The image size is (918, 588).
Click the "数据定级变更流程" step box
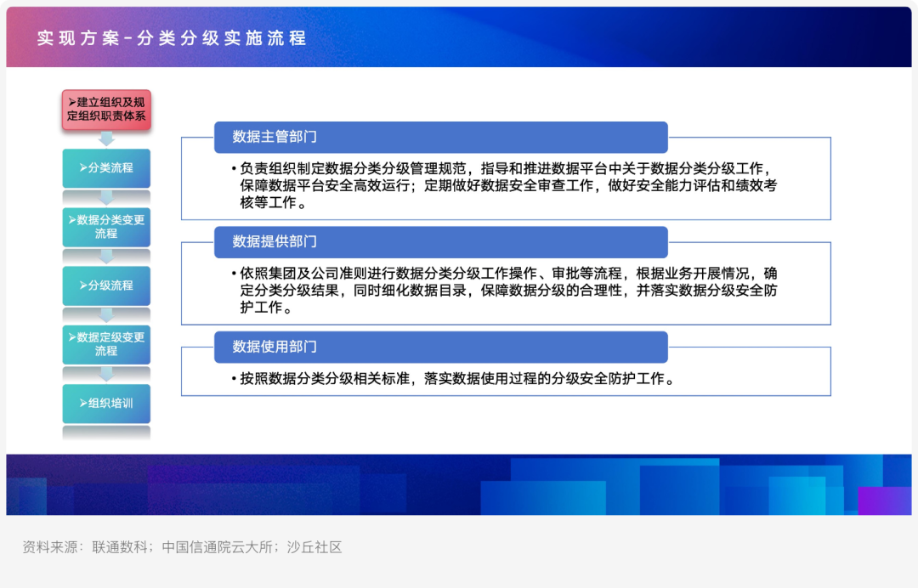[x=106, y=344]
